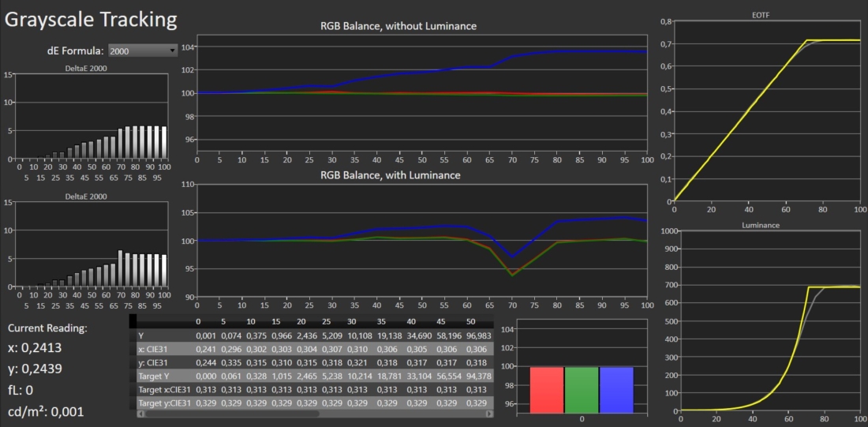Select the 'x: CIE31' row header
The height and width of the screenshot is (427, 868).
[164, 349]
